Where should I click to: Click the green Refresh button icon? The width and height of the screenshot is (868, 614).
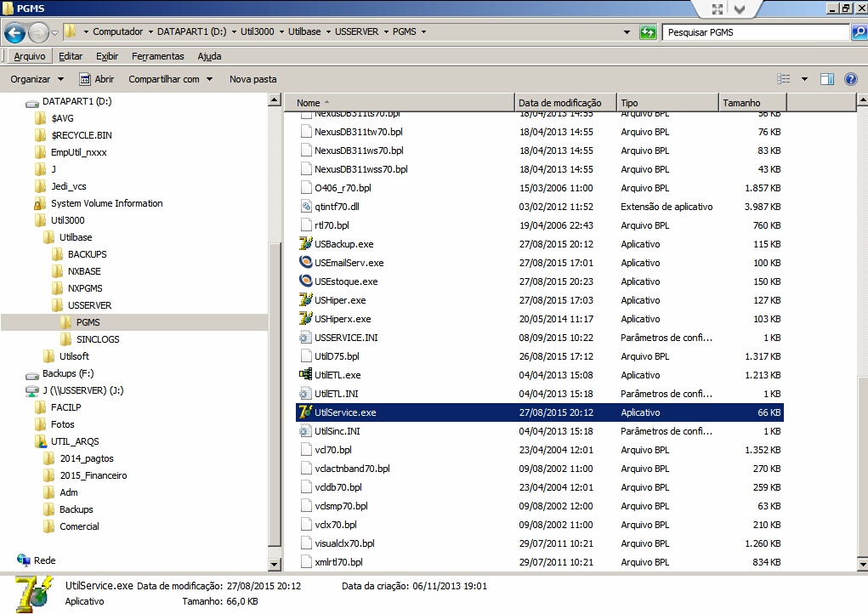point(648,32)
